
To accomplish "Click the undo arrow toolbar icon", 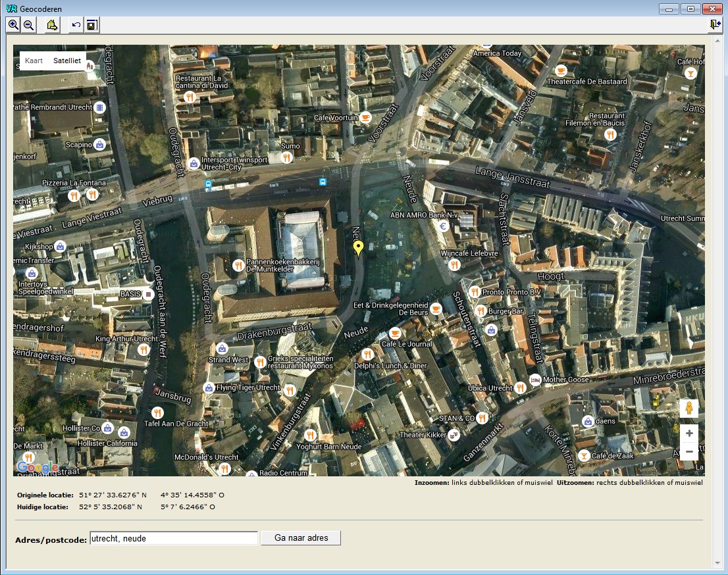I will [76, 25].
